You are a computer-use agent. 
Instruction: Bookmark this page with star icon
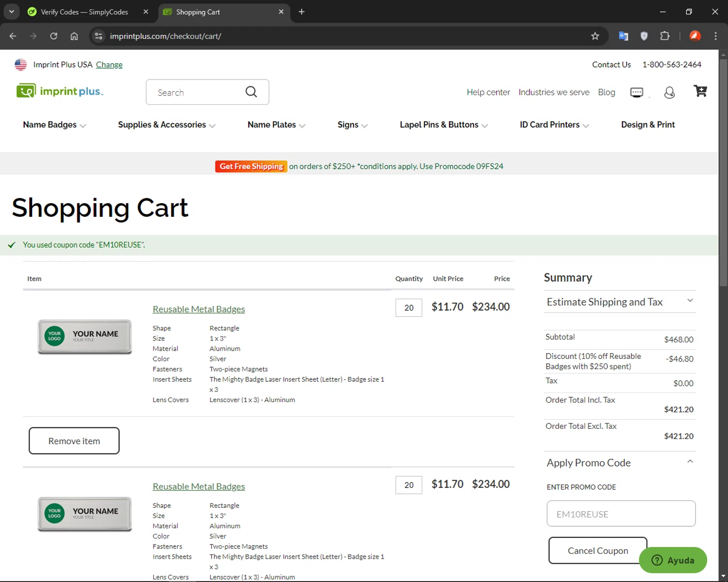(595, 36)
